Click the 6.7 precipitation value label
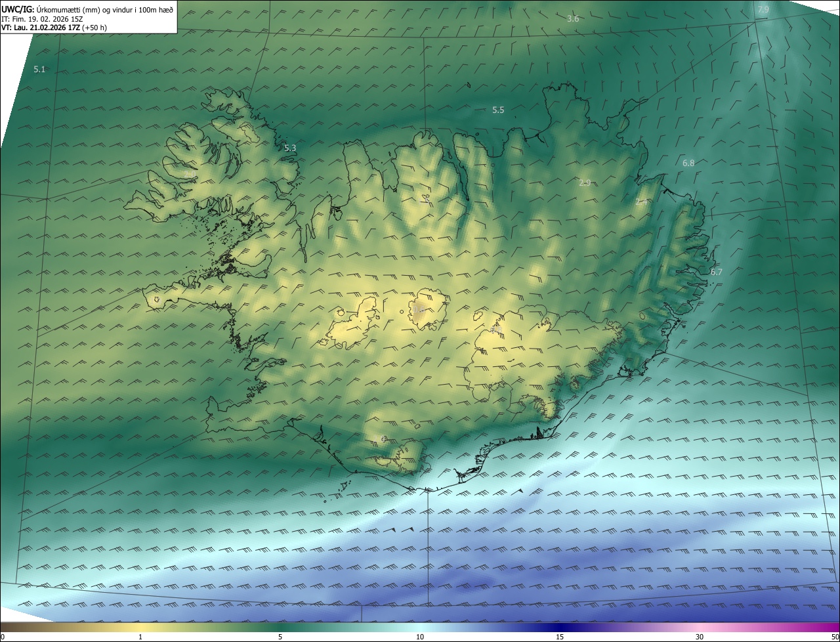 click(x=716, y=272)
